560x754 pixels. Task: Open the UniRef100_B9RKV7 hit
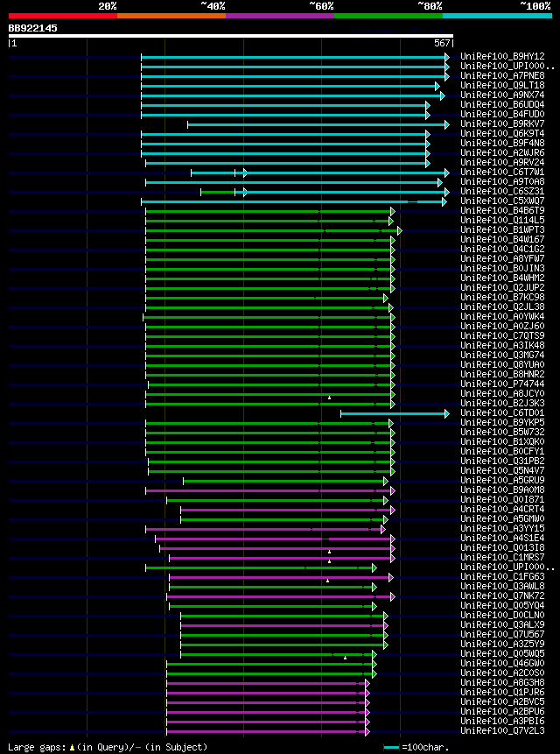pos(502,124)
